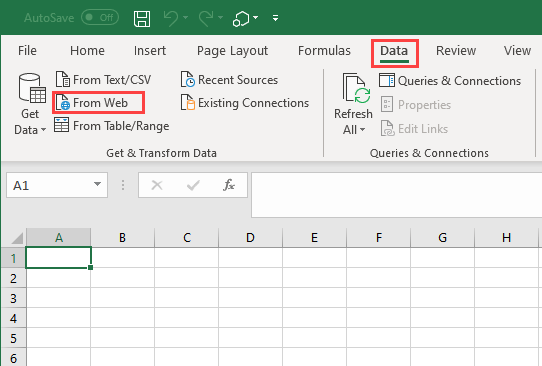Click the Existing Connections label
The height and width of the screenshot is (366, 542).
tap(253, 103)
